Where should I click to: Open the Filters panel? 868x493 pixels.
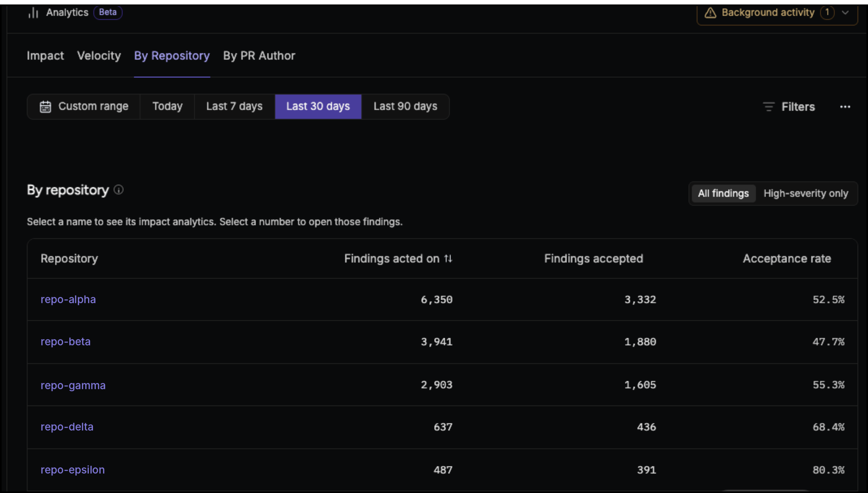(x=789, y=107)
